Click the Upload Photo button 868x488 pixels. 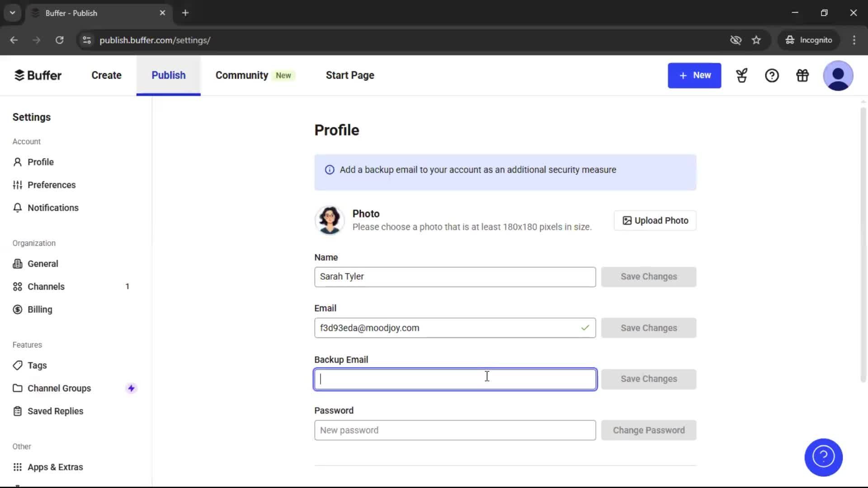[655, 221]
